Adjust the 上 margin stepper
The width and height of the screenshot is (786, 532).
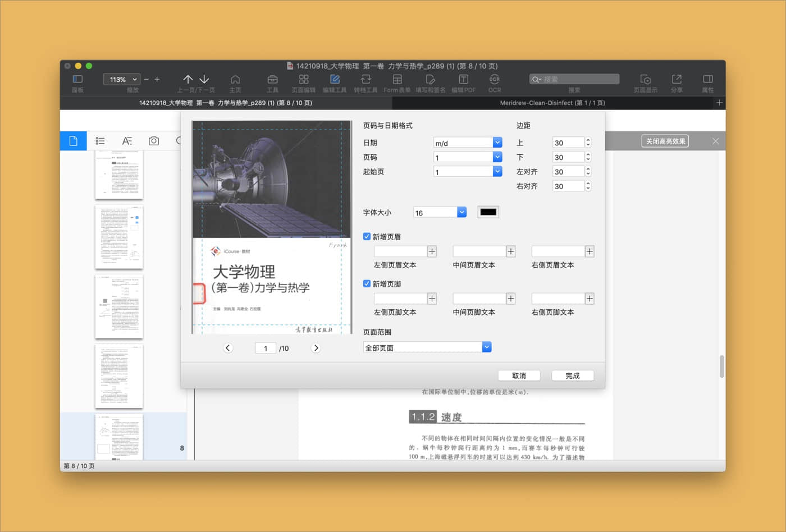(x=588, y=143)
